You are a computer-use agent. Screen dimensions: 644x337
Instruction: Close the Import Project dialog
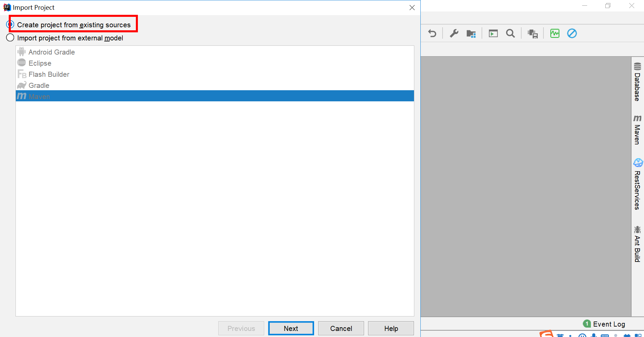coord(412,7)
